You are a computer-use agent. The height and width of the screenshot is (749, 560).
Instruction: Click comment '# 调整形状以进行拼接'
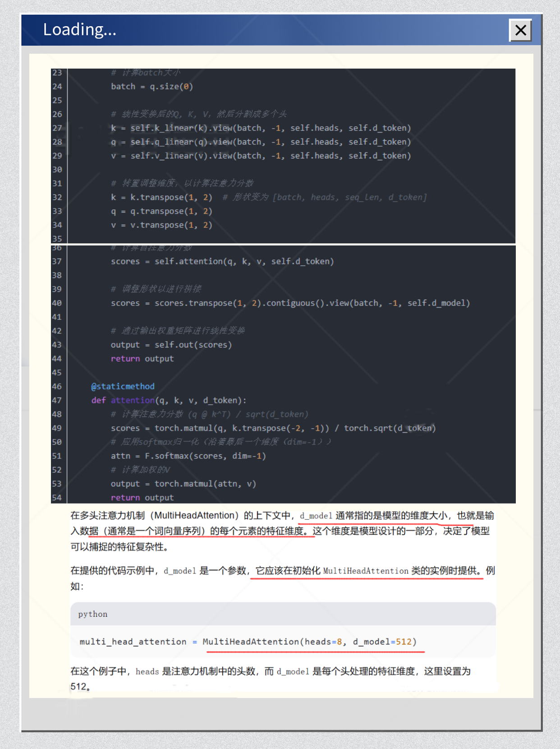[156, 289]
